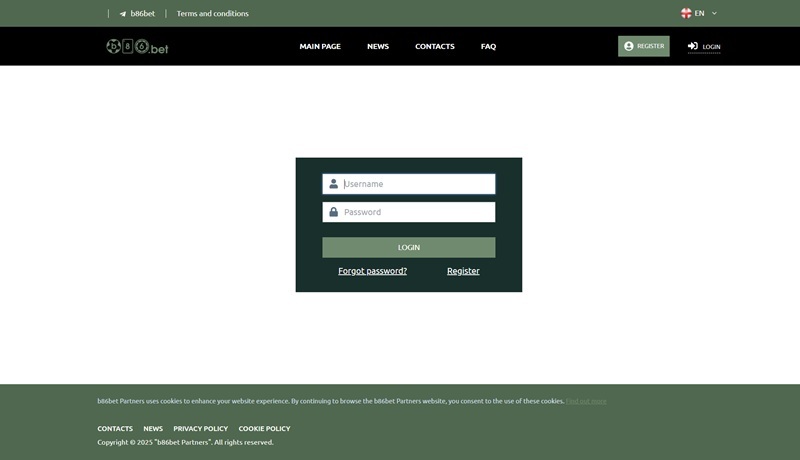Click the Register button in top bar
The height and width of the screenshot is (460, 800).
click(x=643, y=46)
